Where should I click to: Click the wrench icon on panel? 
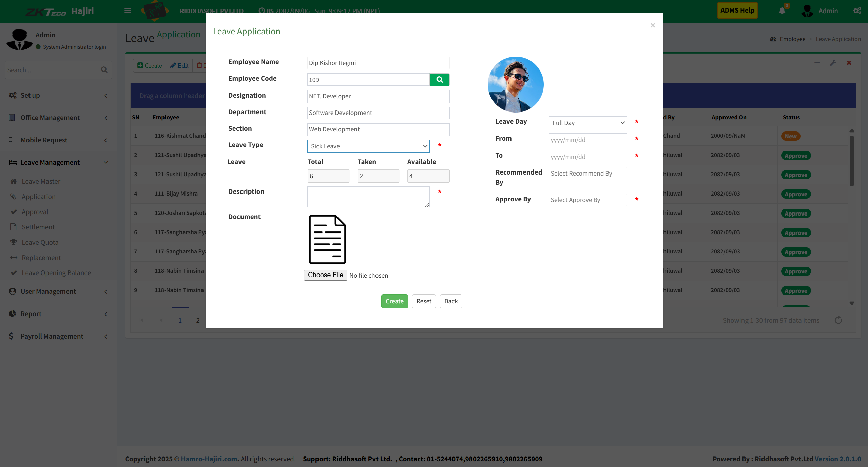coord(833,63)
